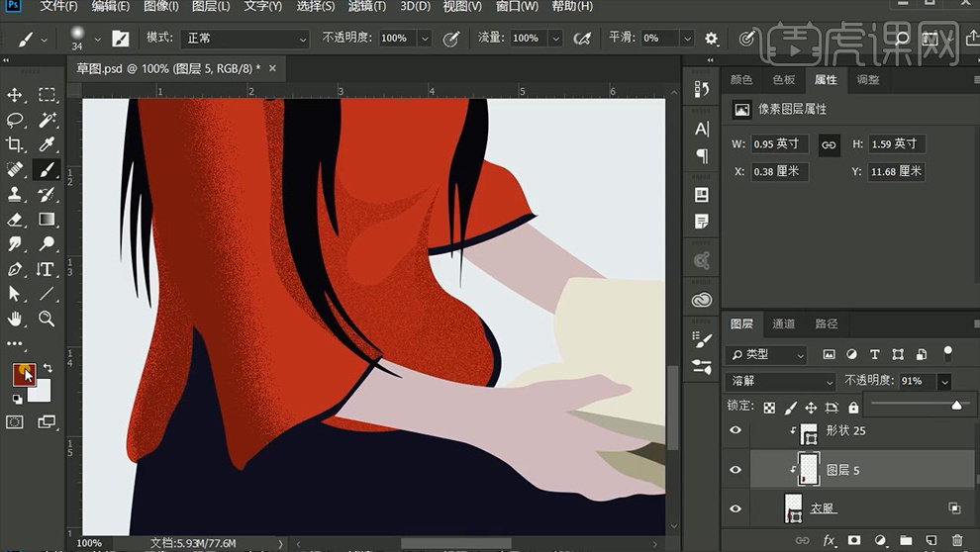Open the 滤镜(T) menu
The height and width of the screenshot is (552, 980).
368,7
